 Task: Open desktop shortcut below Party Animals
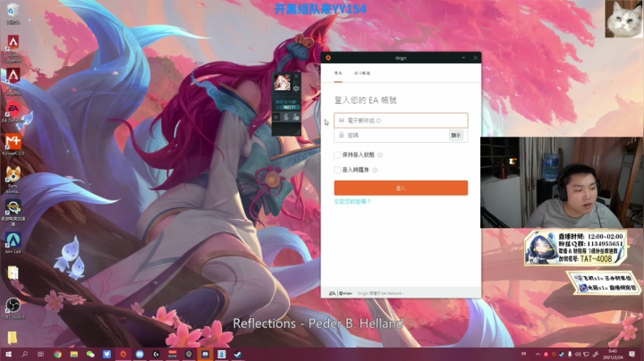(x=13, y=213)
